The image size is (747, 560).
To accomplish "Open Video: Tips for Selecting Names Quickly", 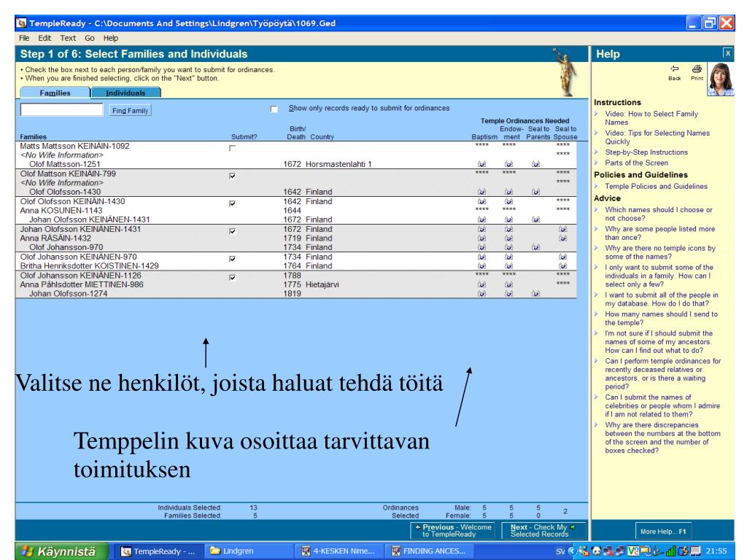I will click(x=657, y=137).
